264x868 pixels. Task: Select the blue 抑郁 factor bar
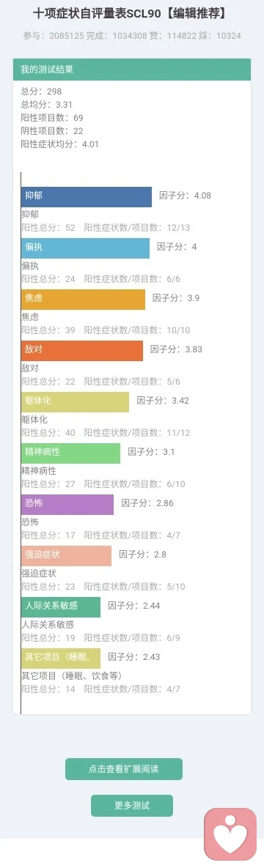[87, 196]
